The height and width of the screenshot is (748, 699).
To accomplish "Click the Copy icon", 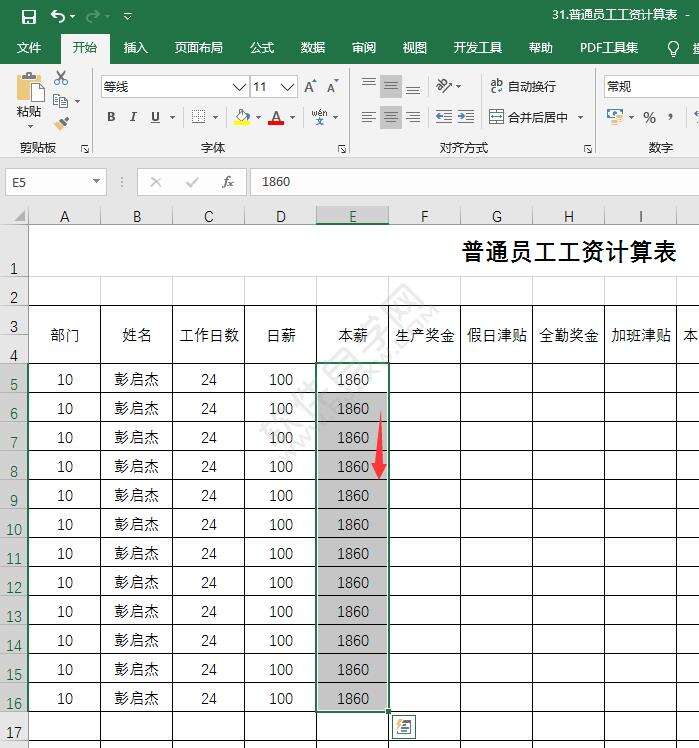I will click(x=60, y=101).
